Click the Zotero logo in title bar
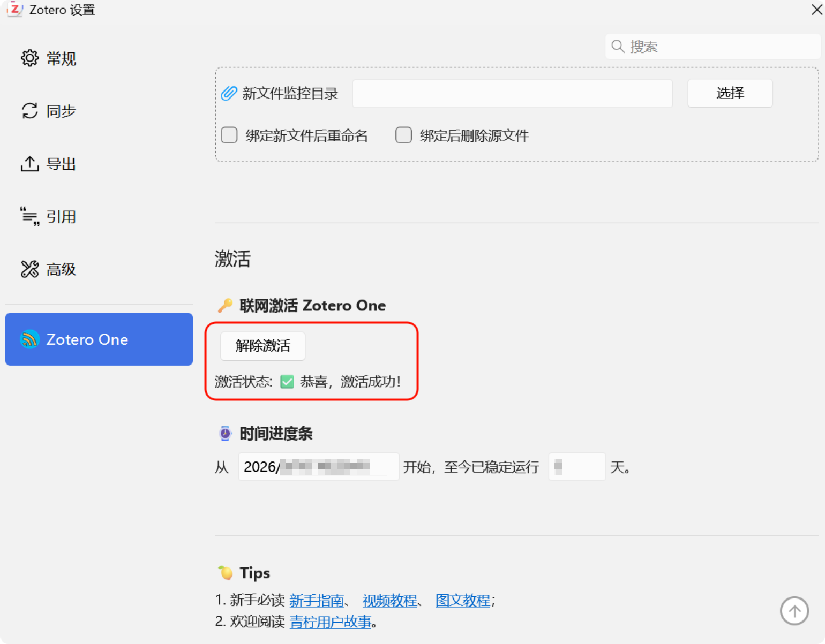825x644 pixels. point(14,9)
